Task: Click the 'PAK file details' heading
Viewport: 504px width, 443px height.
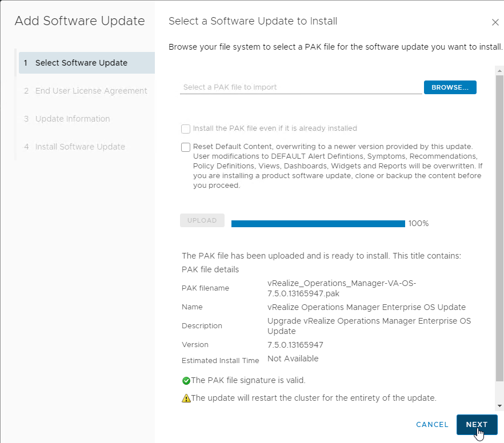Action: click(x=210, y=269)
